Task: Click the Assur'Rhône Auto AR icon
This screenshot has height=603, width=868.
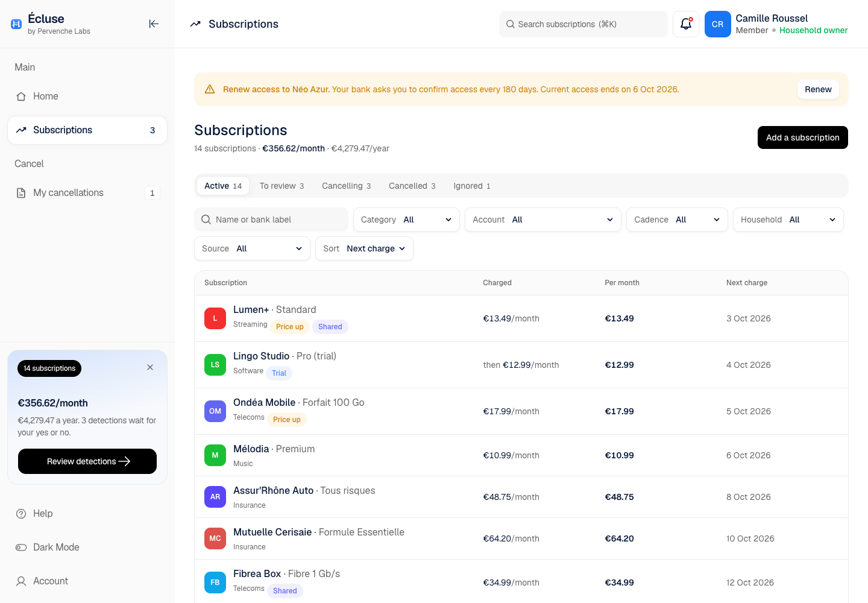Action: [215, 497]
